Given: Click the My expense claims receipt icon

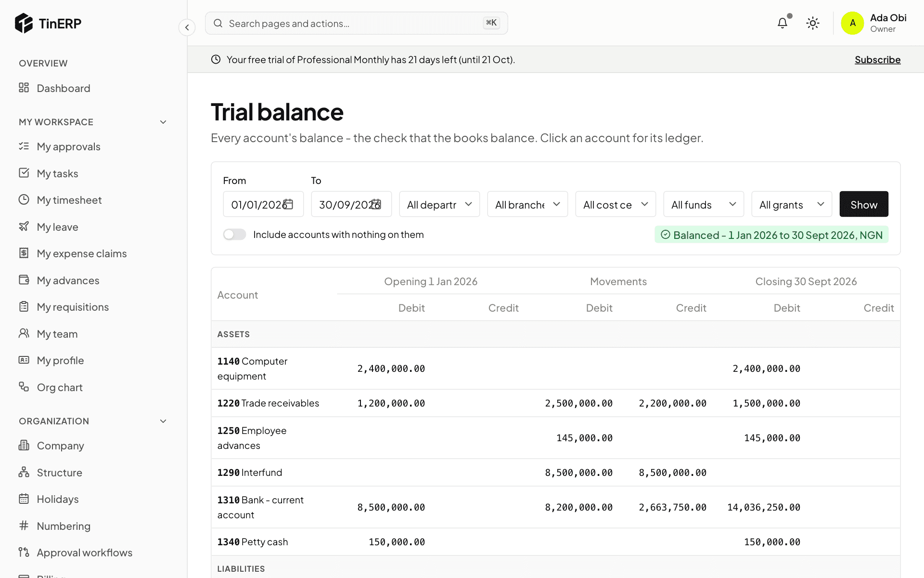Looking at the screenshot, I should [x=24, y=253].
